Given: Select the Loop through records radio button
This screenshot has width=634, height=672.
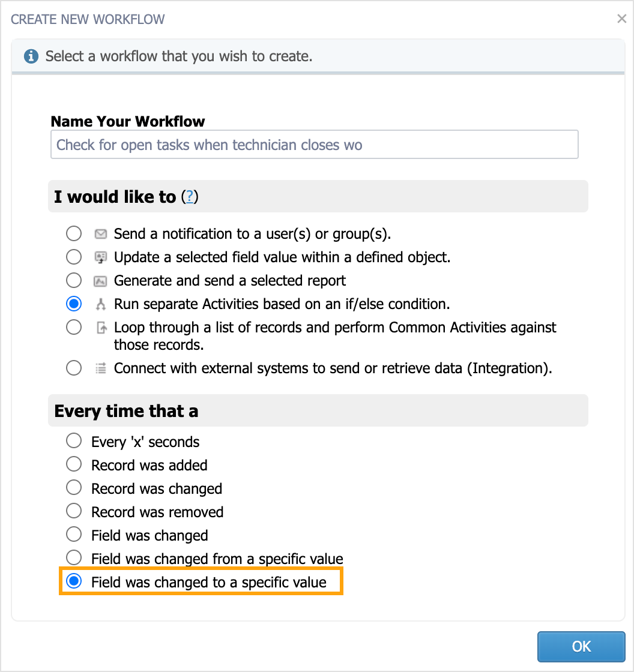Looking at the screenshot, I should tap(74, 327).
